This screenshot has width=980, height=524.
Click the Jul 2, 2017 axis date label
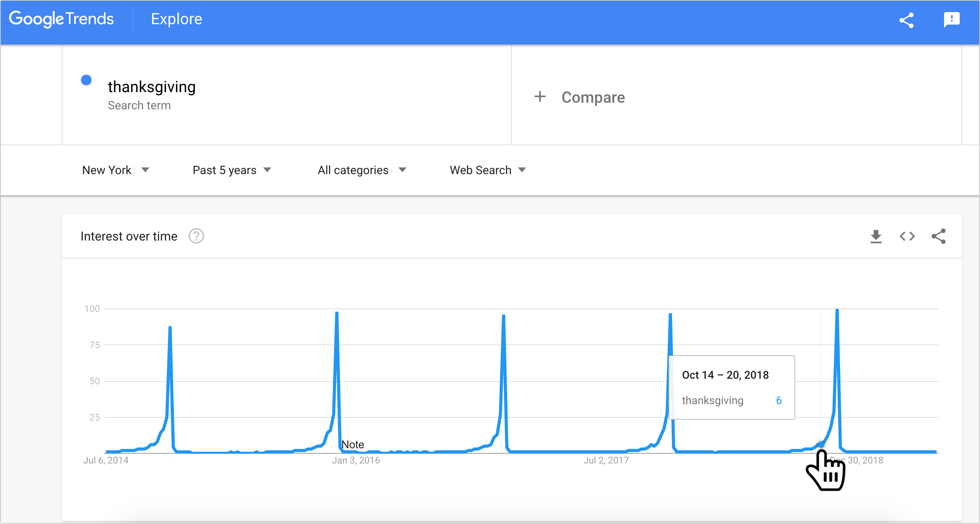[x=606, y=460]
